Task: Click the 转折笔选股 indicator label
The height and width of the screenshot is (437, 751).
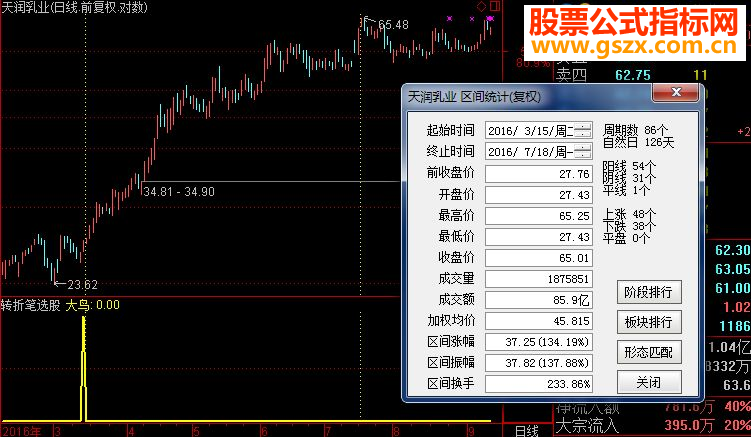Action: tap(30, 305)
